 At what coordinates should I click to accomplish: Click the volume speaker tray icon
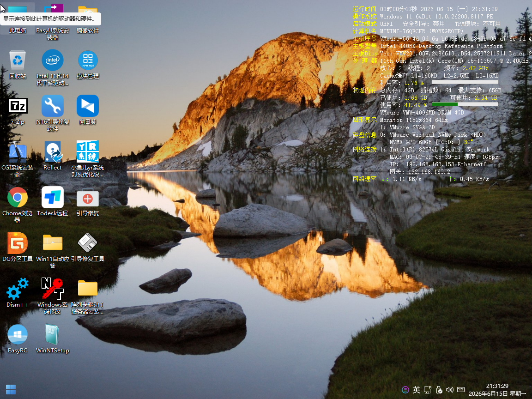(x=449, y=390)
